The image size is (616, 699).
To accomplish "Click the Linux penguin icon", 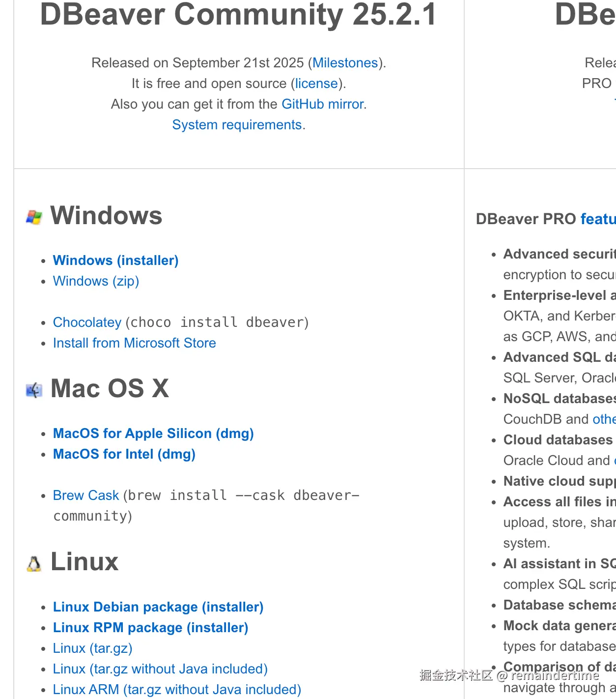I will coord(34,564).
